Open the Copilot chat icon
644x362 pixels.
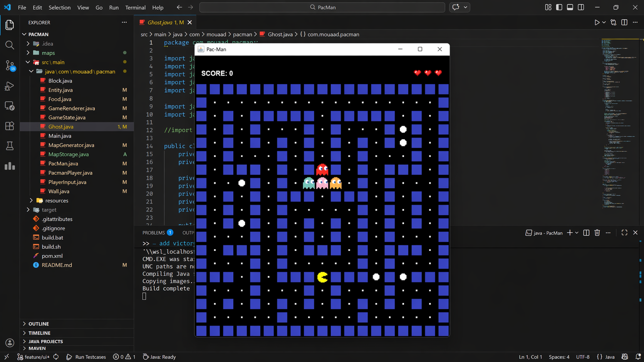click(456, 7)
